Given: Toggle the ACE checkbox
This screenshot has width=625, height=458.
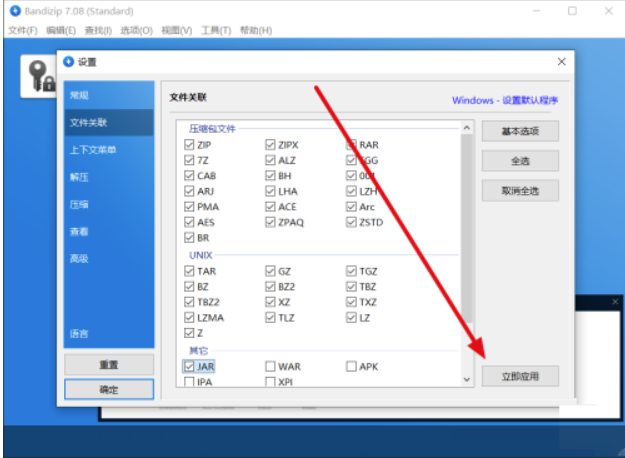Looking at the screenshot, I should point(270,206).
